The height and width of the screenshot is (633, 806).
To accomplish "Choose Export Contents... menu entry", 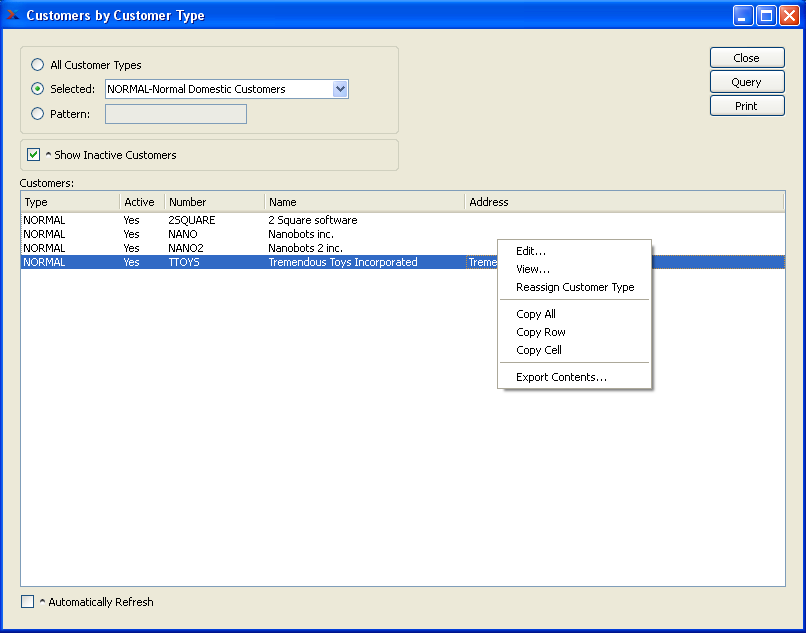I will (574, 377).
